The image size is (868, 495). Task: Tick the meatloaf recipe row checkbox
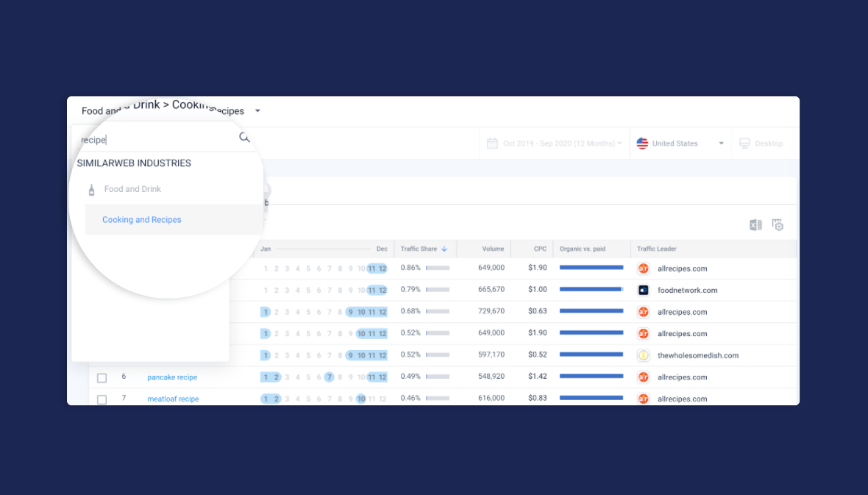tap(102, 399)
